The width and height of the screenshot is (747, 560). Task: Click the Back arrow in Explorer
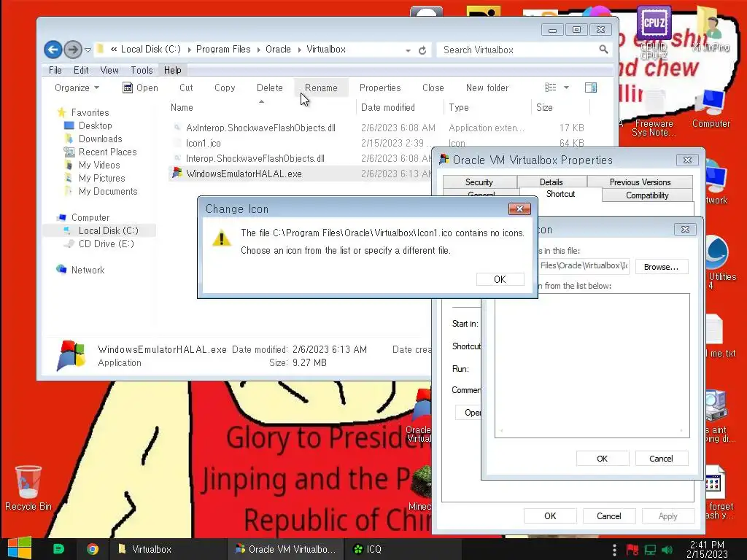53,49
